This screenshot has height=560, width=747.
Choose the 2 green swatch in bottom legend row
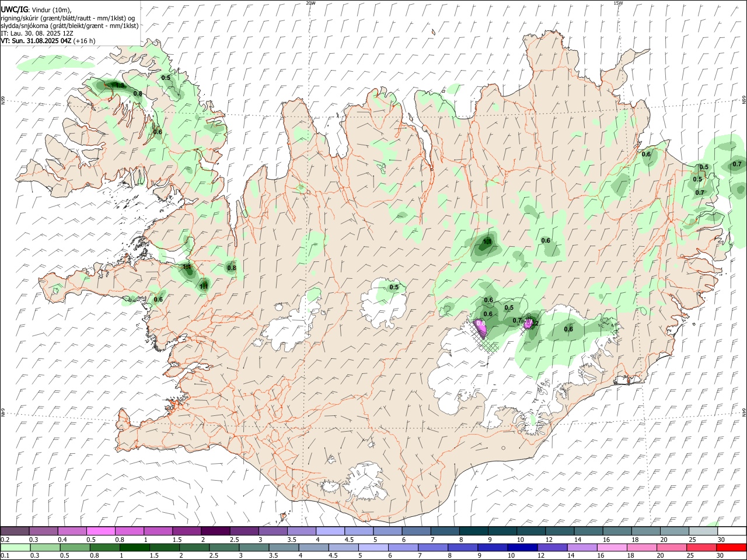[194, 548]
